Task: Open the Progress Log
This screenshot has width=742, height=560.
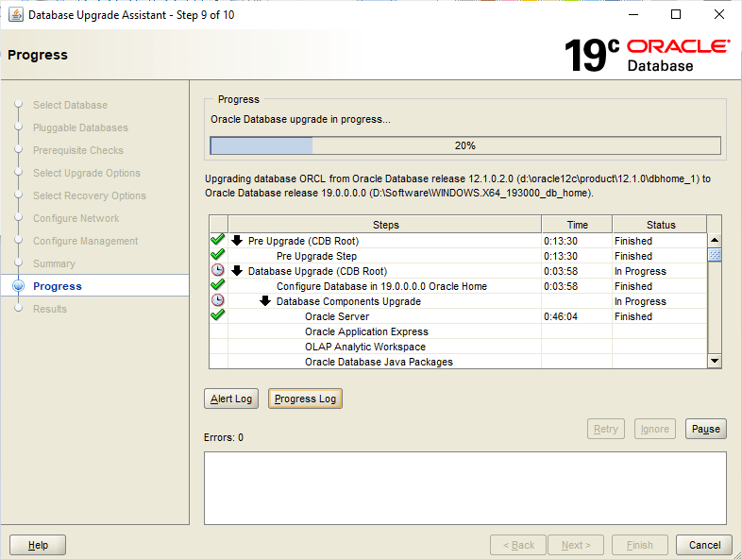Action: pyautogui.click(x=305, y=399)
